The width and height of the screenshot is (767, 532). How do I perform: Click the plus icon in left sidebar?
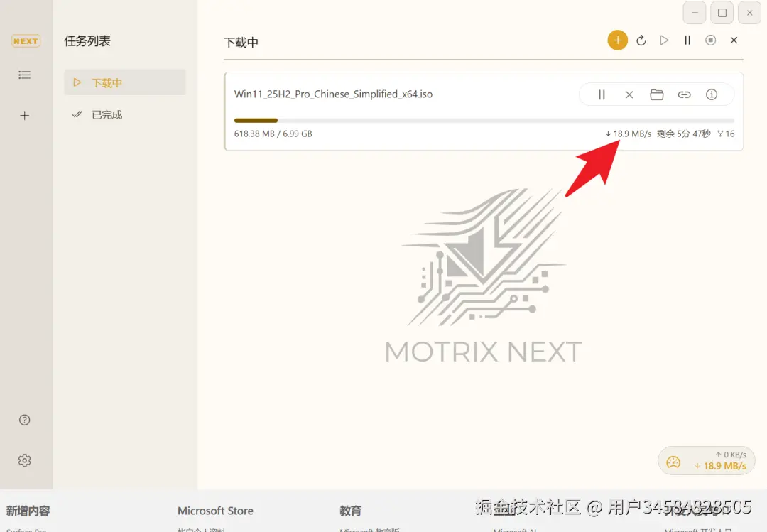pyautogui.click(x=24, y=116)
